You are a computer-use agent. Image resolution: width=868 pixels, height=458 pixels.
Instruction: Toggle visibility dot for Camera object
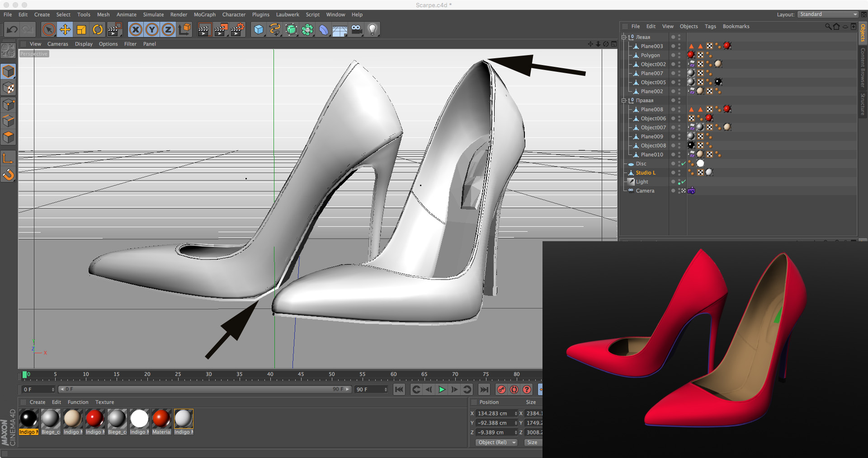pos(673,191)
